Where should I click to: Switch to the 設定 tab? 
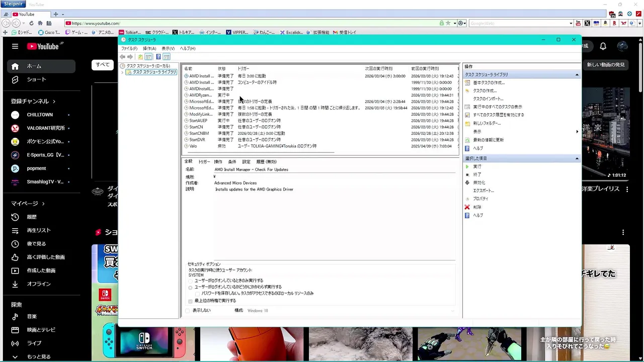click(246, 162)
